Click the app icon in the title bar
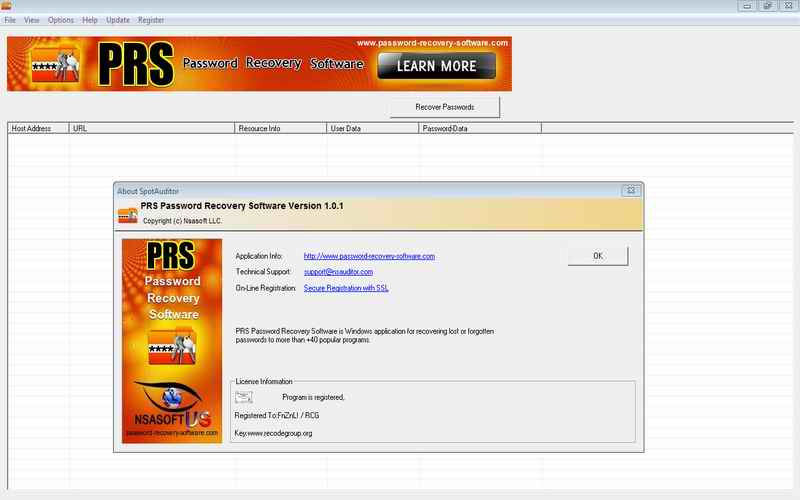The width and height of the screenshot is (800, 500). pyautogui.click(x=6, y=6)
